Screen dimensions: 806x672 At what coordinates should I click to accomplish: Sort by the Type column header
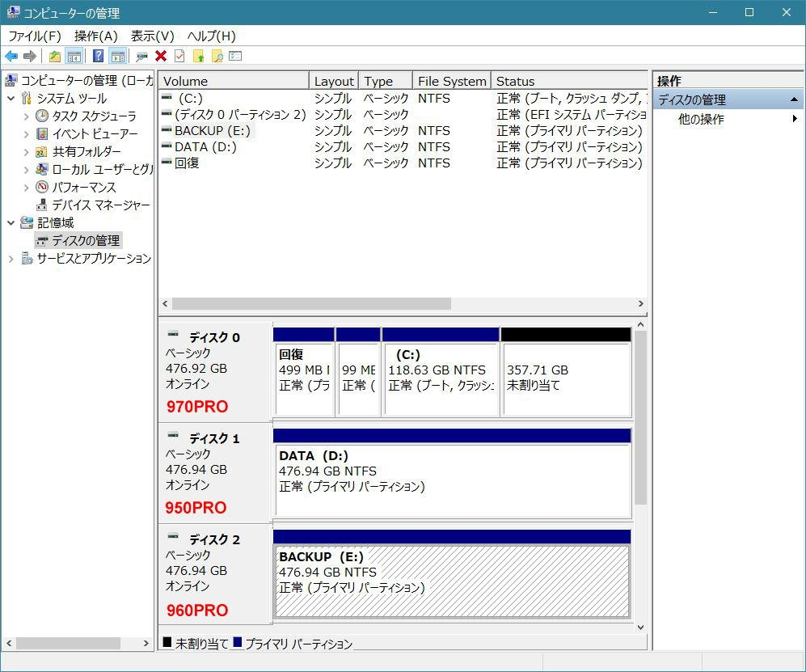(386, 81)
